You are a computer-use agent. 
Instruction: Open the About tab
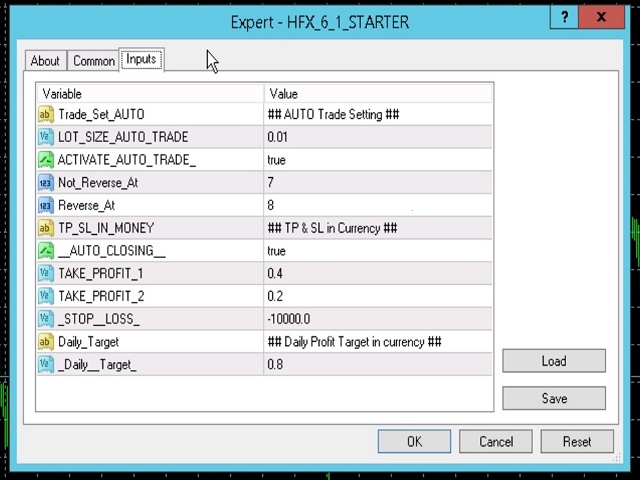coord(45,61)
